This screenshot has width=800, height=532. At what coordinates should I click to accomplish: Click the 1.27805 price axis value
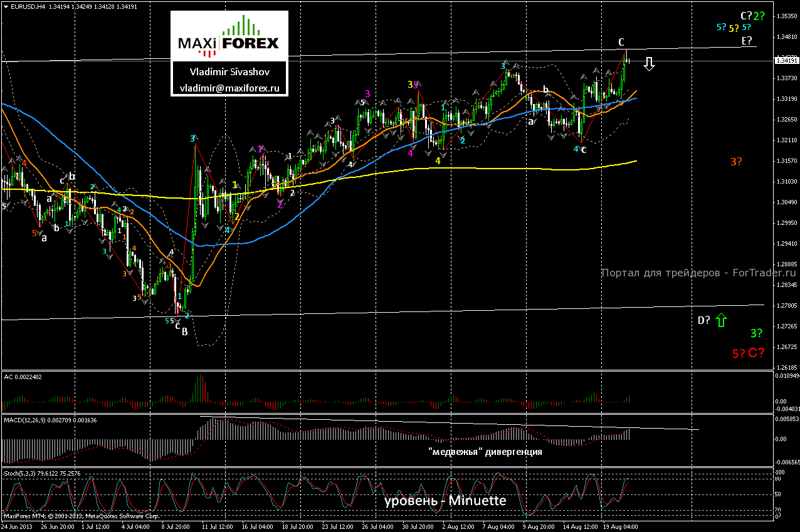787,305
